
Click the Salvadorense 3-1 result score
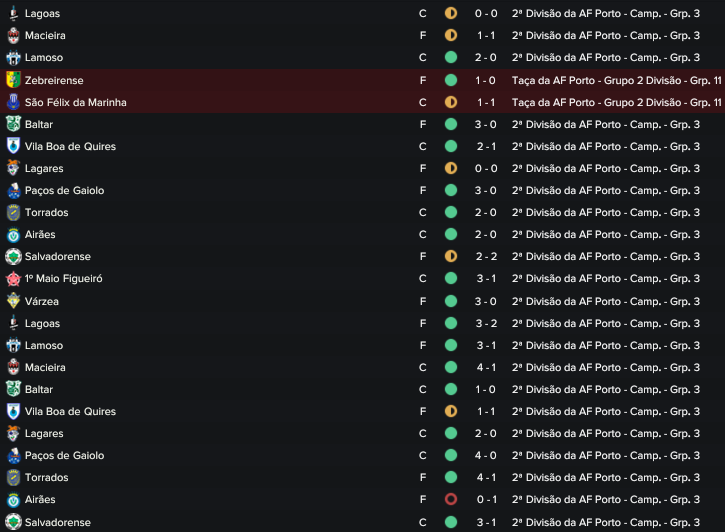click(x=485, y=522)
